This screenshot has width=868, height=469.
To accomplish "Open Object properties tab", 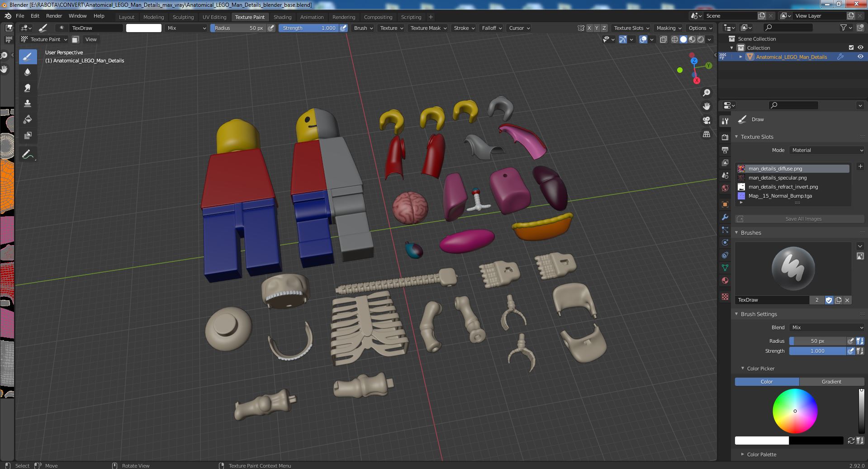I will 725,204.
